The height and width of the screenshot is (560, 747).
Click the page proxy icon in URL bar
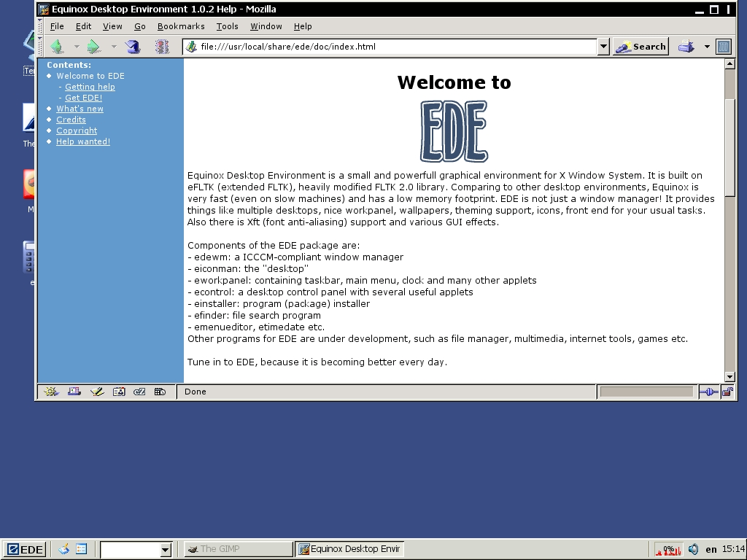click(x=192, y=47)
